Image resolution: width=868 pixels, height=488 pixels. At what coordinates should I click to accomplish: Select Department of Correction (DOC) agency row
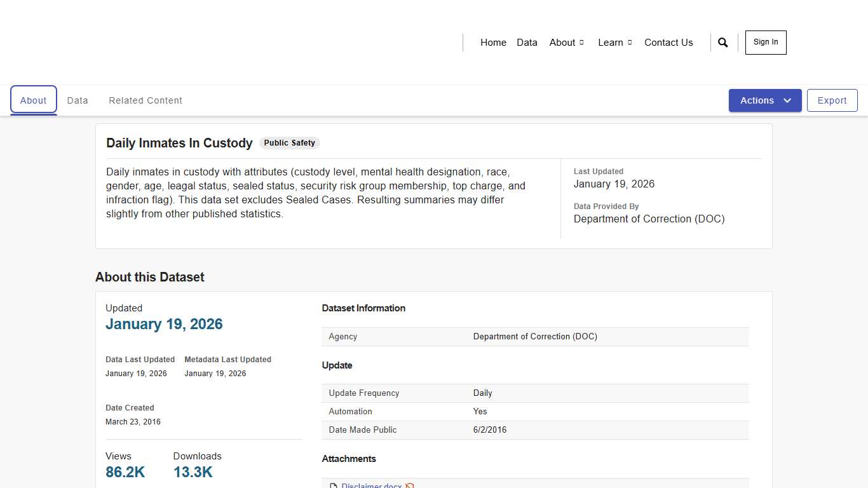(x=535, y=336)
